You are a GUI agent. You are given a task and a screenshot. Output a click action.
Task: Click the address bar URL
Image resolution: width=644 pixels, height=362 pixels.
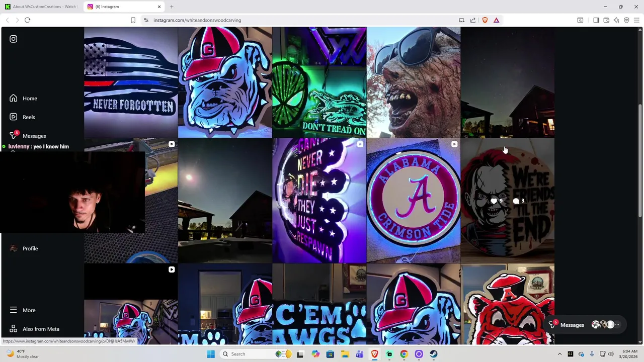tap(197, 20)
